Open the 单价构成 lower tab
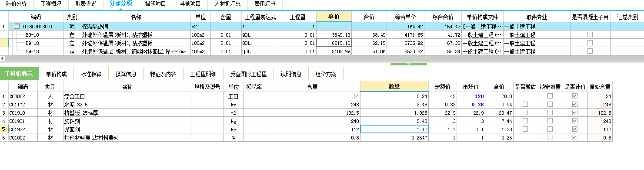 coord(57,74)
